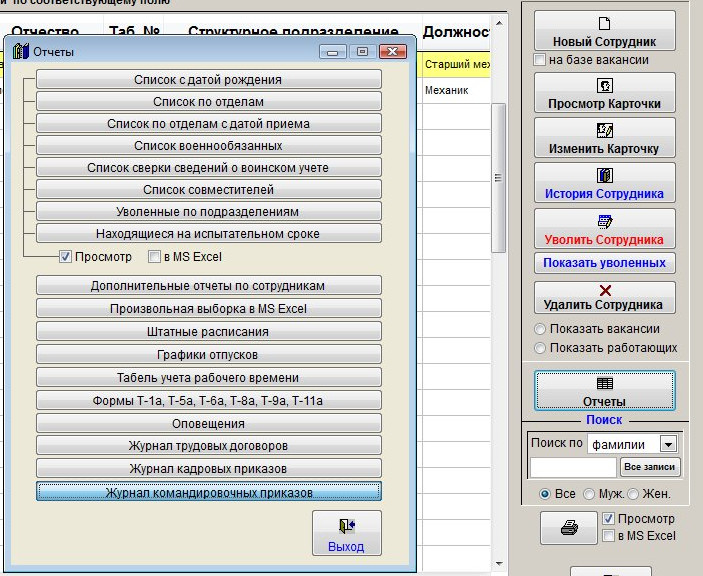Image resolution: width=703 pixels, height=576 pixels.
Task: Click the edit icon on Изменить Карточку
Action: pos(604,130)
